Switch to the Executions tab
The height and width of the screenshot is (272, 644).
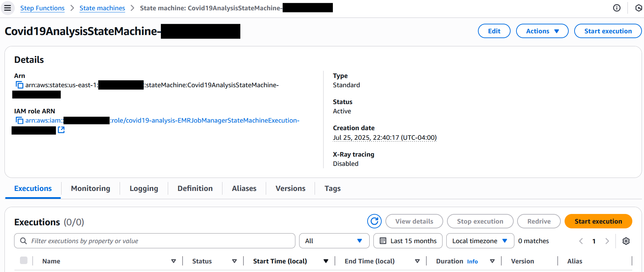(33, 188)
